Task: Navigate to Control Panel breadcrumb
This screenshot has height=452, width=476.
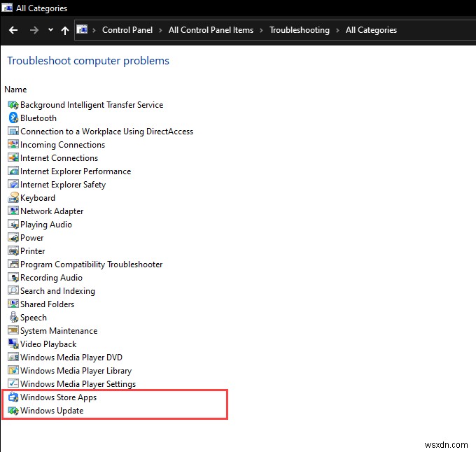Action: [x=127, y=30]
